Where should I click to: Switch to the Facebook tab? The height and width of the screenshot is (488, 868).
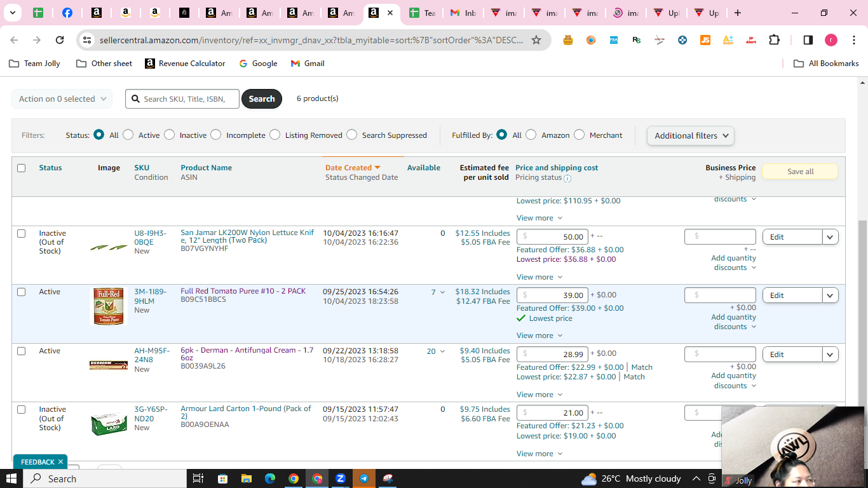(67, 13)
